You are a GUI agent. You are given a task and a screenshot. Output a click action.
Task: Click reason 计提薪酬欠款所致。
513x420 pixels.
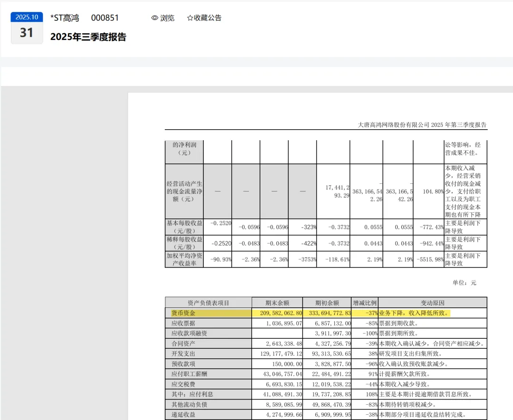[405, 374]
